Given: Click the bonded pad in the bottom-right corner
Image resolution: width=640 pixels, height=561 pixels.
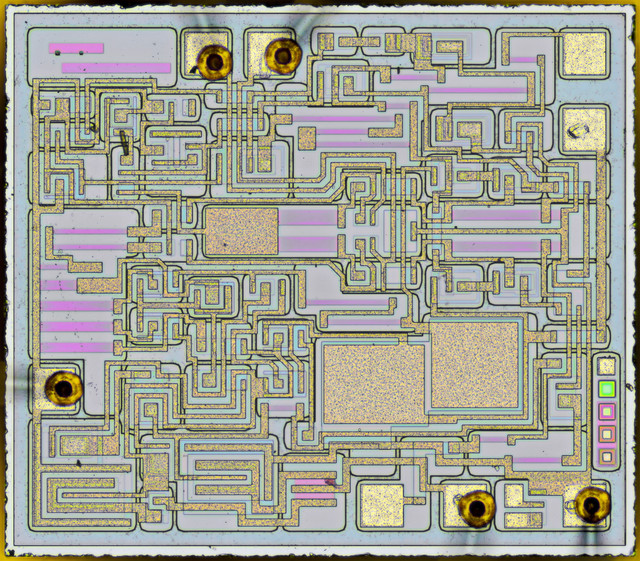Looking at the screenshot, I should pos(586,505).
